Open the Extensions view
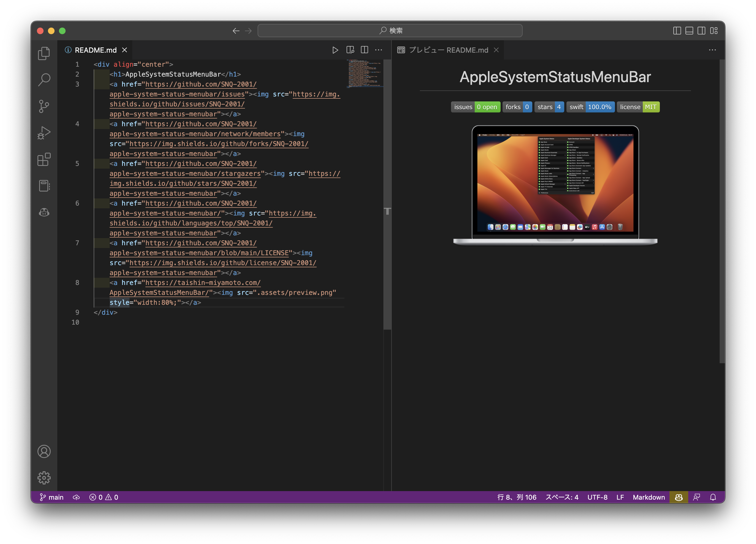The width and height of the screenshot is (756, 544). pos(44,159)
